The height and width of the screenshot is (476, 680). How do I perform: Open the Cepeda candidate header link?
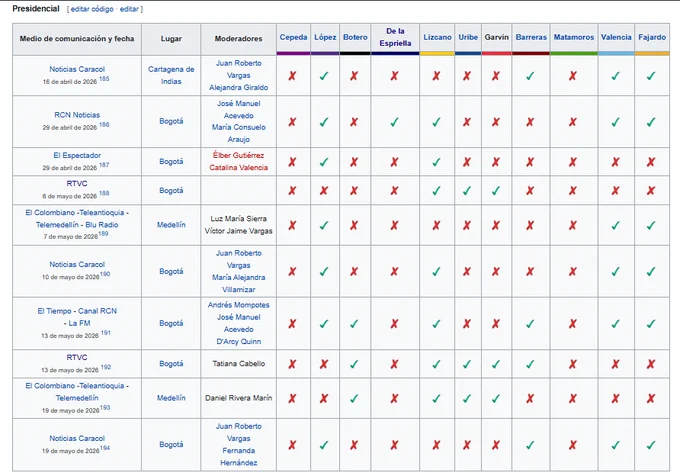point(293,37)
